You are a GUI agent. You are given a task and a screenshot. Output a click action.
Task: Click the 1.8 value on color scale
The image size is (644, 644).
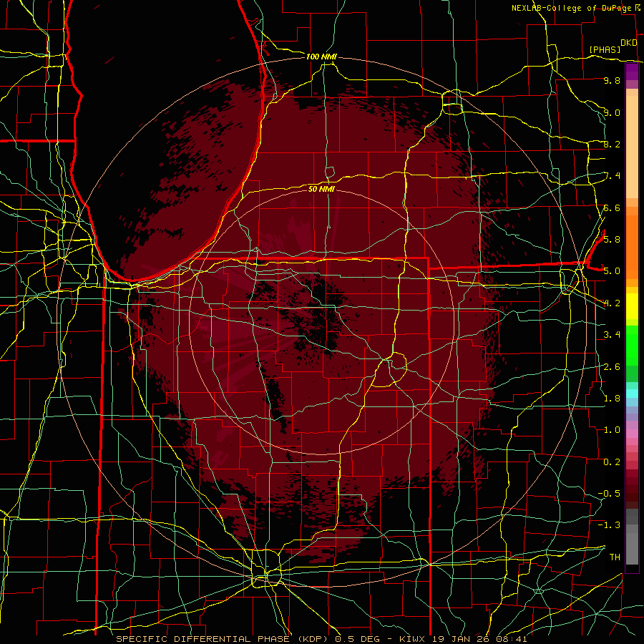612,398
